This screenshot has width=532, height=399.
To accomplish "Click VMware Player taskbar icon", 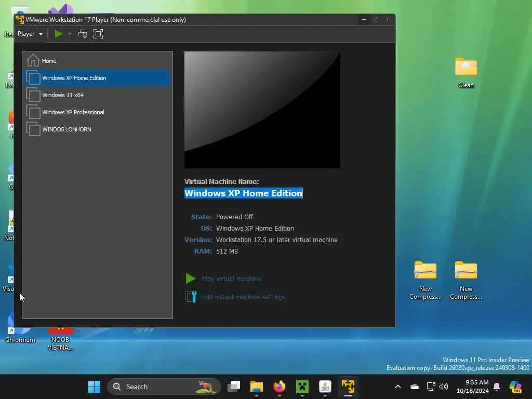I will tap(348, 387).
